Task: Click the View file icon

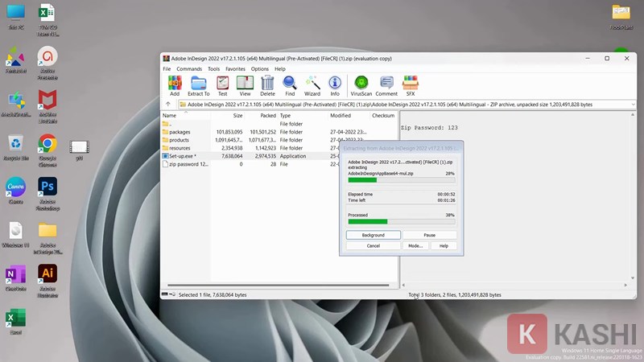Action: tap(245, 86)
